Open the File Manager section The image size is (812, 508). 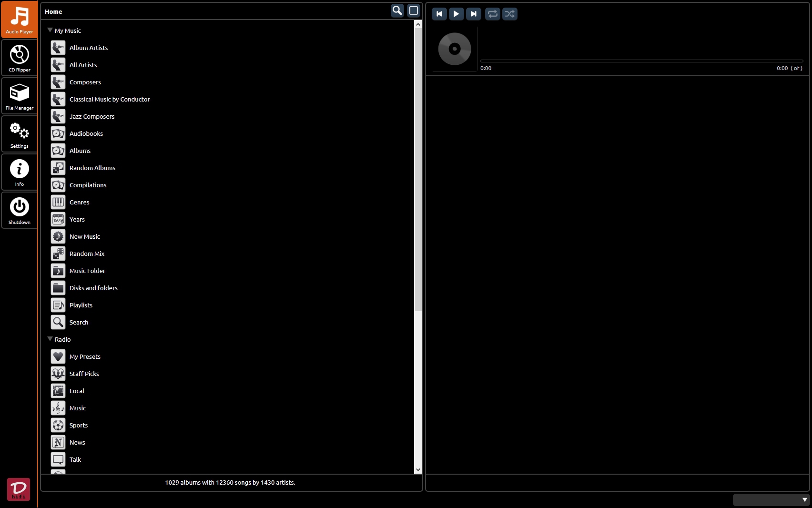(x=20, y=96)
